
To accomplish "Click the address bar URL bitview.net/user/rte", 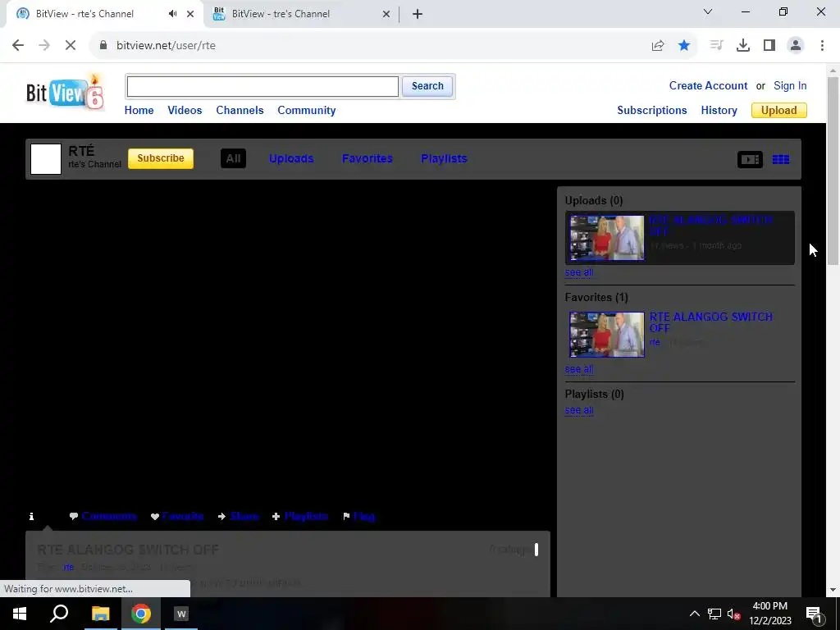I will 166,46.
